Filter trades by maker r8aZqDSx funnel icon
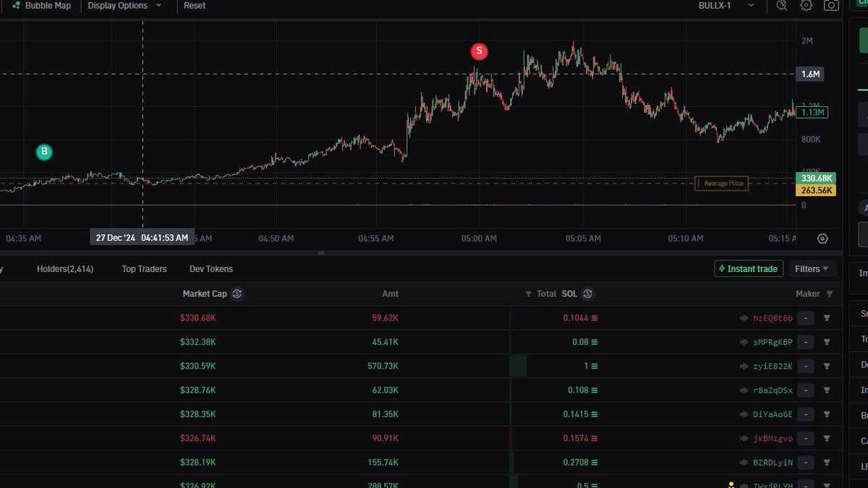The width and height of the screenshot is (868, 488). point(827,390)
